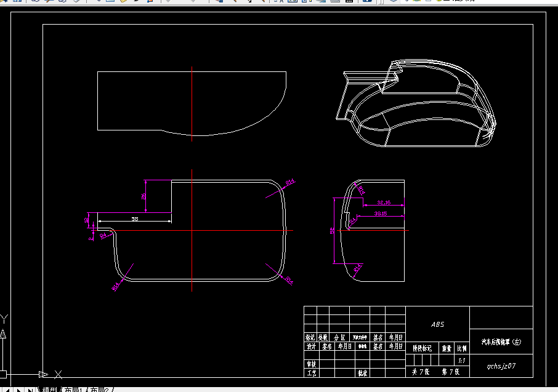Select the 3D wireframe mirror housing view
Image resolution: width=558 pixels, height=392 pixels.
(416, 103)
